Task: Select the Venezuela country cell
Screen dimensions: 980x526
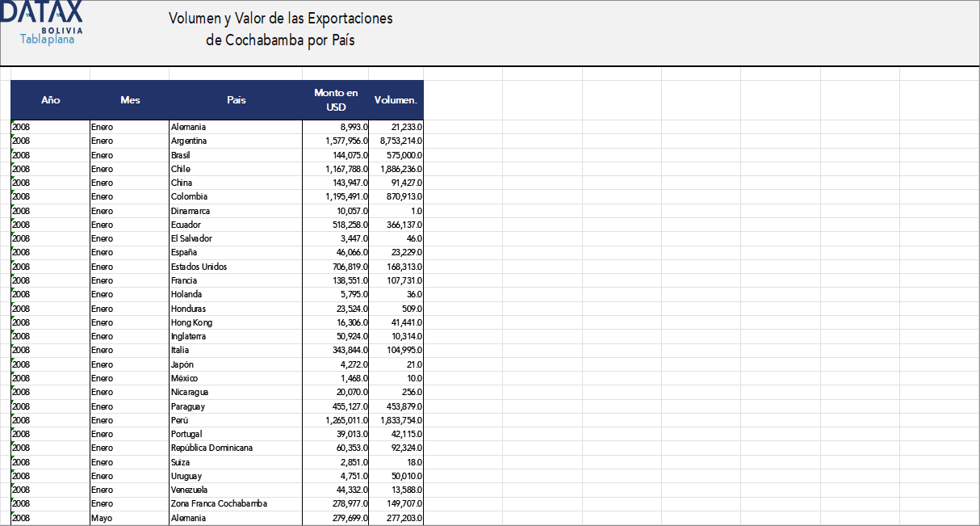Action: tap(236, 490)
